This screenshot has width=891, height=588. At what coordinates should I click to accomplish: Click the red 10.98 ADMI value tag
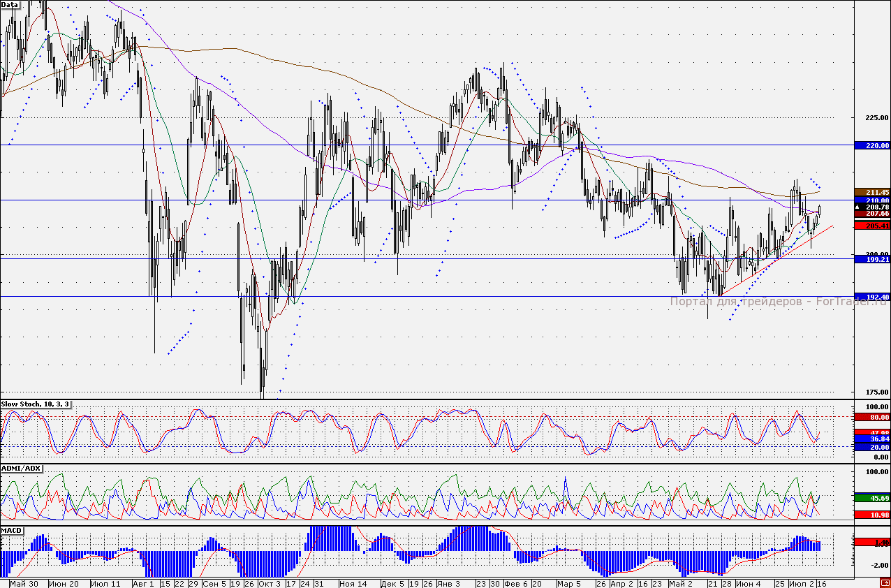click(x=872, y=514)
